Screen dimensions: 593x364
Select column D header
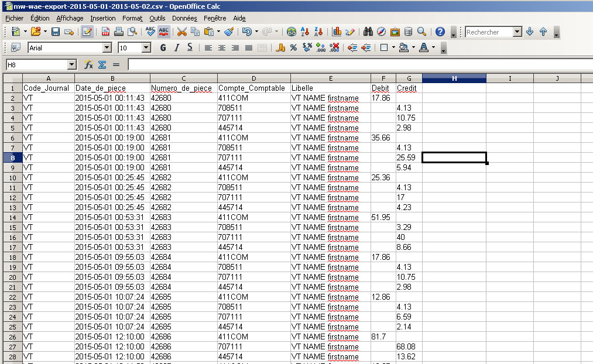[253, 78]
